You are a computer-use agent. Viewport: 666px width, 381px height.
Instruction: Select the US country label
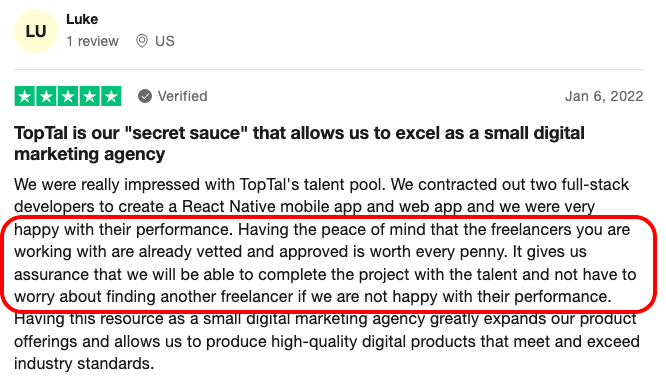pyautogui.click(x=165, y=41)
